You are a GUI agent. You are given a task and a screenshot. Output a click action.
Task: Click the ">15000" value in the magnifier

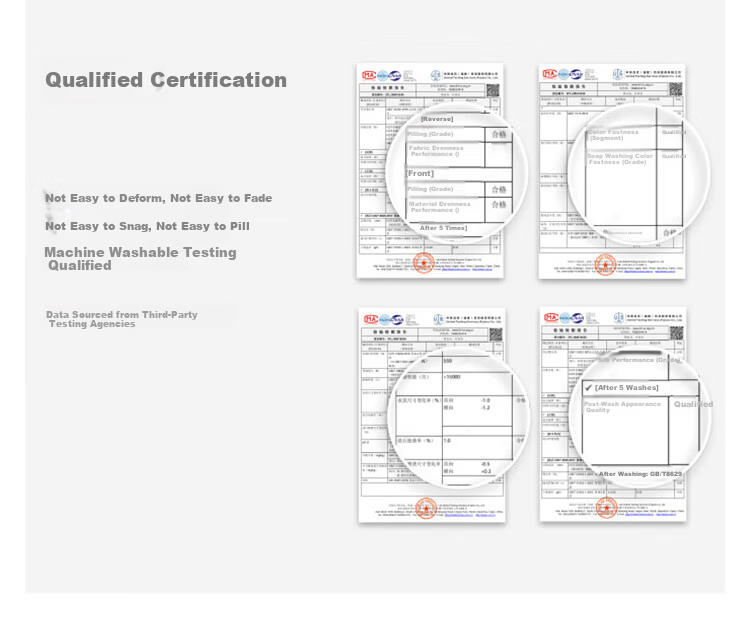click(x=452, y=377)
